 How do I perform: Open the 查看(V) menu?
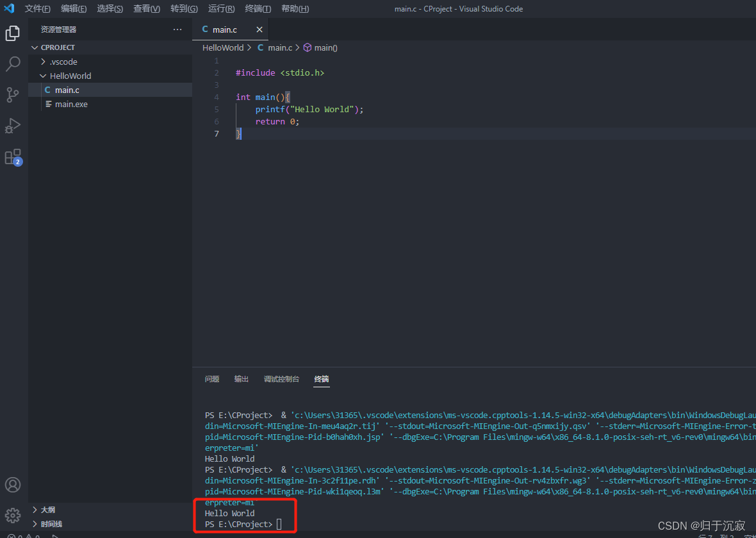click(x=147, y=9)
